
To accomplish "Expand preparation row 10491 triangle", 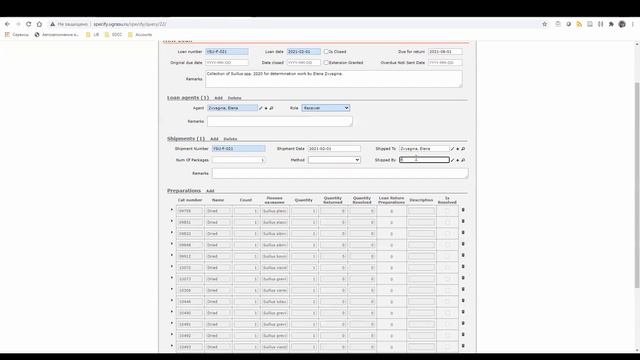I will pyautogui.click(x=172, y=323).
